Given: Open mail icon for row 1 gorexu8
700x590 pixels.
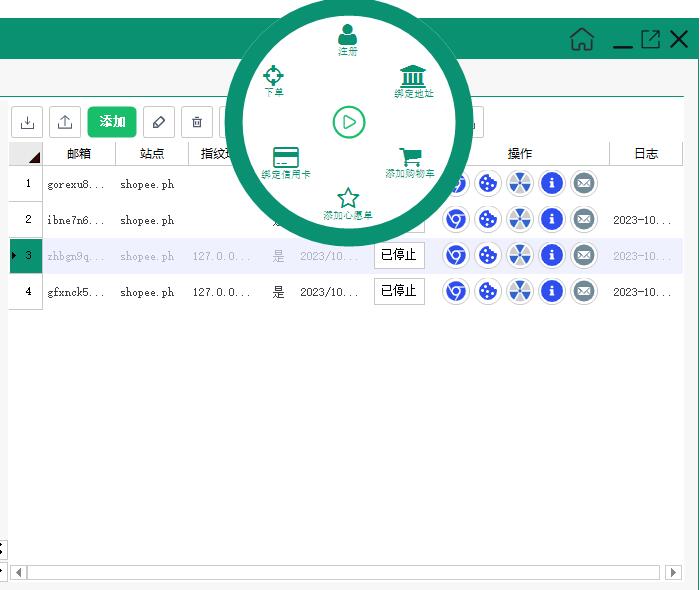Looking at the screenshot, I should coord(584,183).
